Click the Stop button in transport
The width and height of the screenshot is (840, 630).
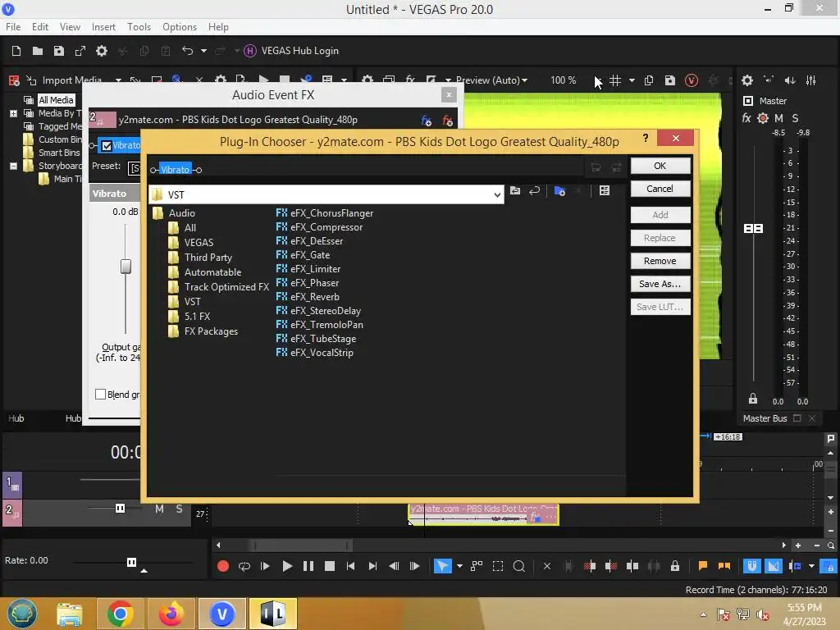point(330,566)
